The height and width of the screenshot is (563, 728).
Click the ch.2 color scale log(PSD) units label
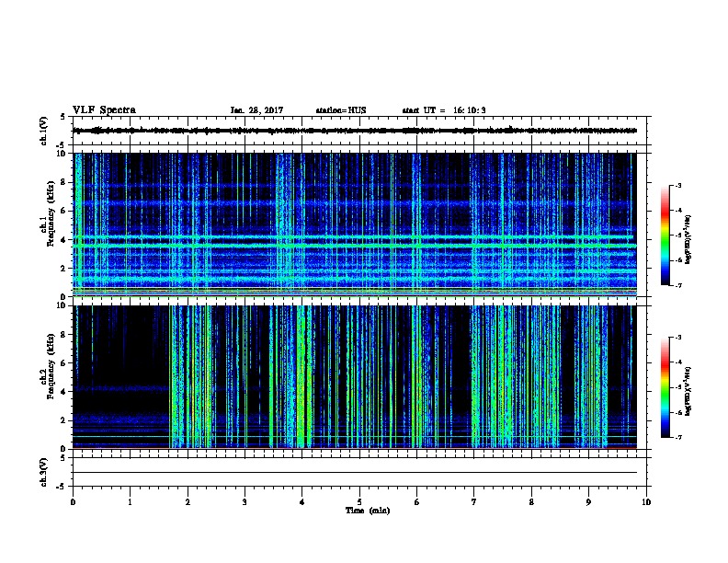point(688,391)
